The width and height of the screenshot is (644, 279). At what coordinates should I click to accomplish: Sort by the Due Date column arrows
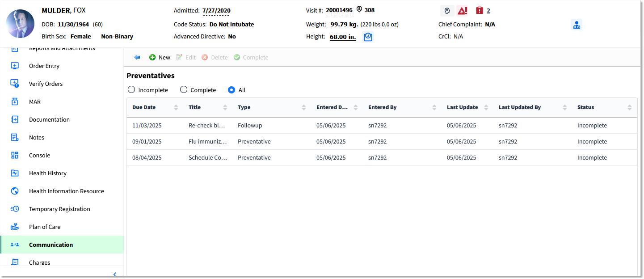click(x=176, y=107)
